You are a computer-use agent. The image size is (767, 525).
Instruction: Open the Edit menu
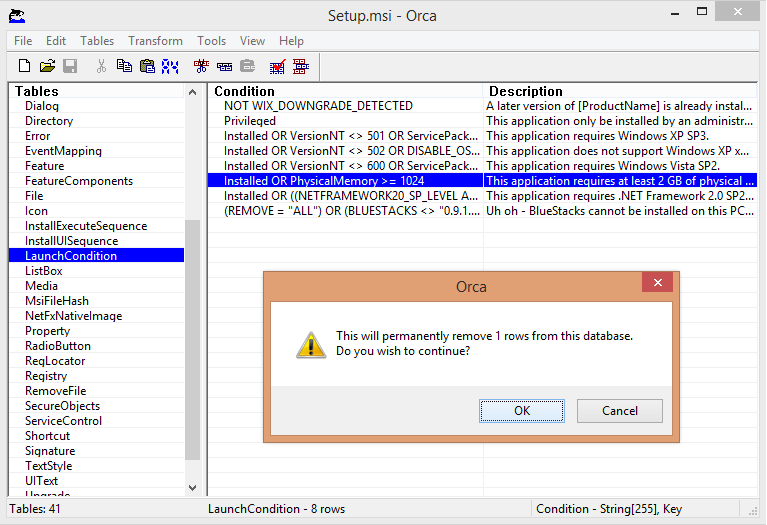click(x=56, y=41)
